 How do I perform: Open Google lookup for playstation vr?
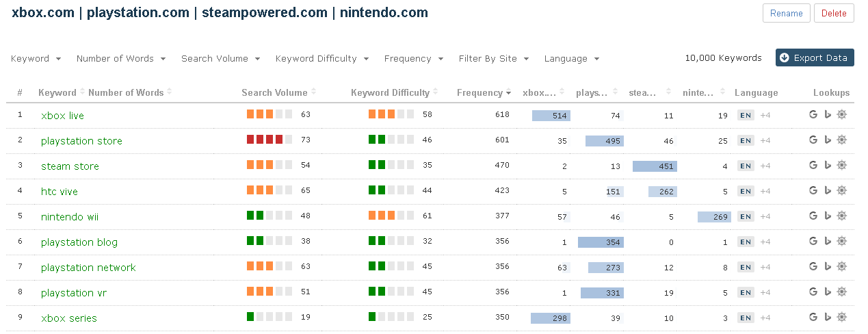point(813,292)
